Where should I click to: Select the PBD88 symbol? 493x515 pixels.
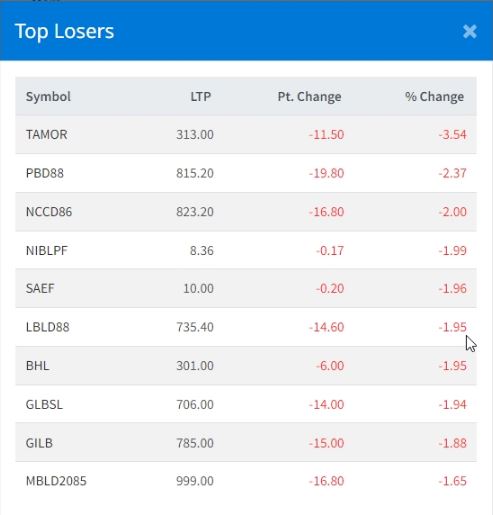pyautogui.click(x=45, y=173)
